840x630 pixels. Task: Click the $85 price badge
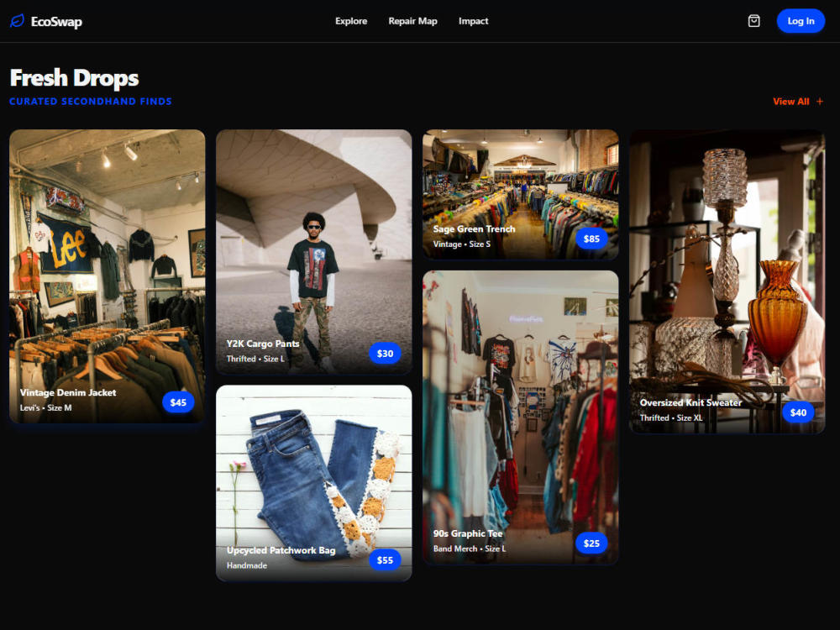point(591,239)
